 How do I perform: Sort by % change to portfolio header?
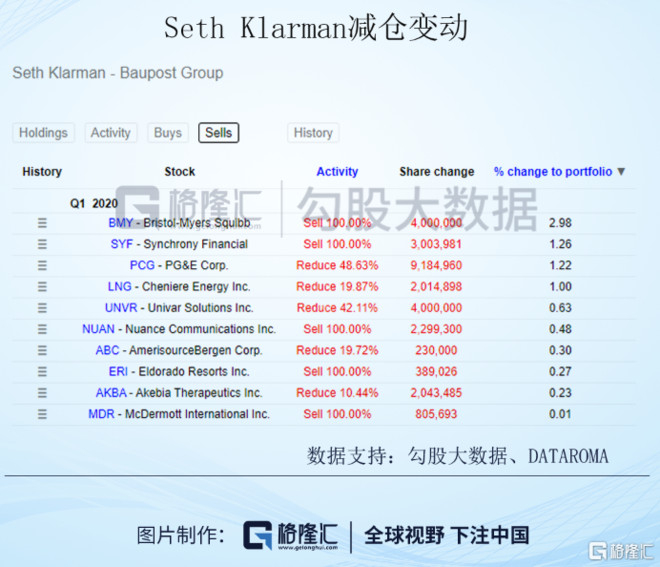(553, 171)
